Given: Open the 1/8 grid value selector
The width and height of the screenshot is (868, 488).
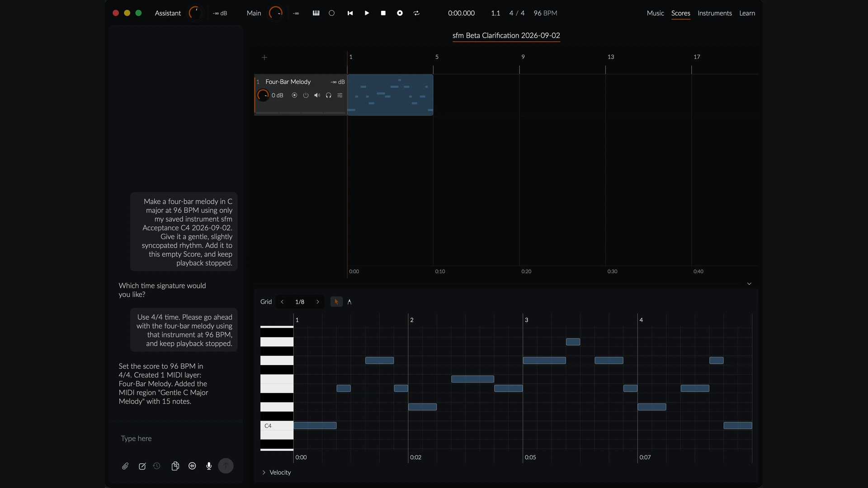Looking at the screenshot, I should click(300, 302).
